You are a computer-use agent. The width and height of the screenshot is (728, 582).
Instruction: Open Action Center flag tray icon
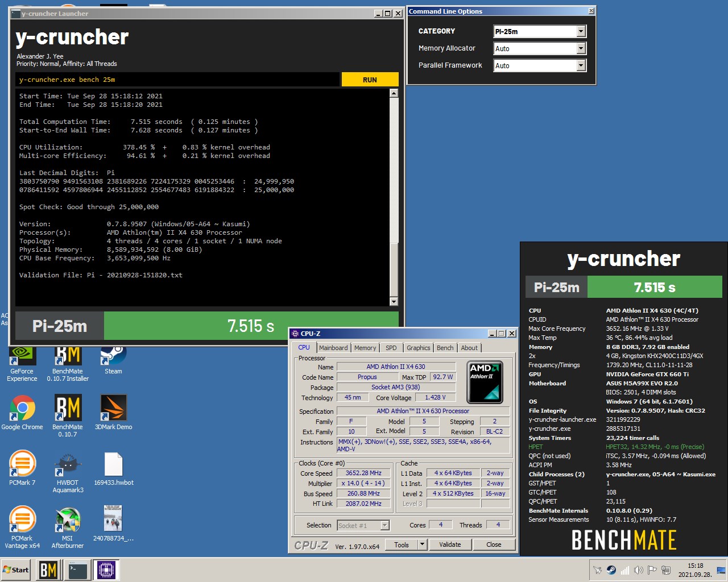coord(652,570)
